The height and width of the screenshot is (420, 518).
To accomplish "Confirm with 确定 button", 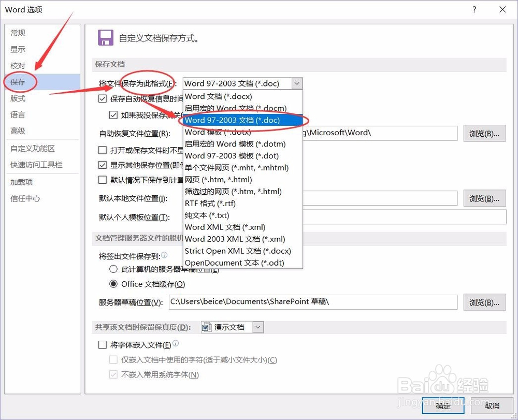I will click(443, 406).
